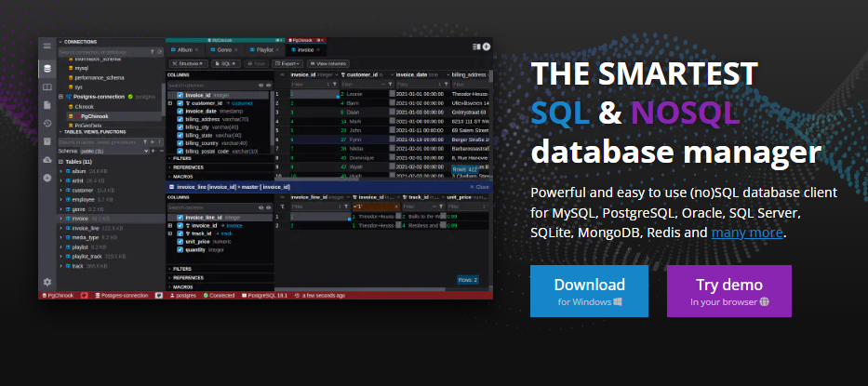Uncheck the quantity column checkbox
This screenshot has width=868, height=386.
click(180, 250)
